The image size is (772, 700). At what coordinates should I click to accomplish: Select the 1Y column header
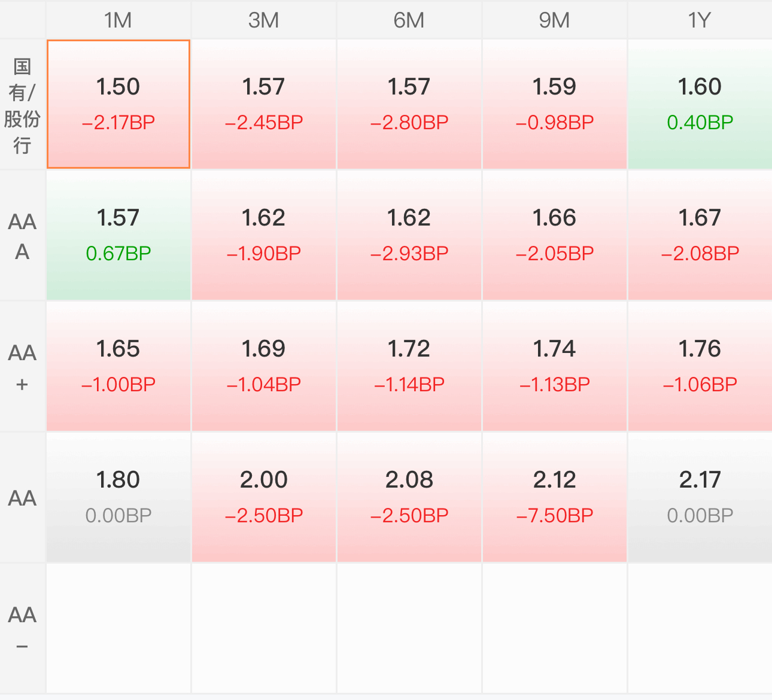click(700, 20)
